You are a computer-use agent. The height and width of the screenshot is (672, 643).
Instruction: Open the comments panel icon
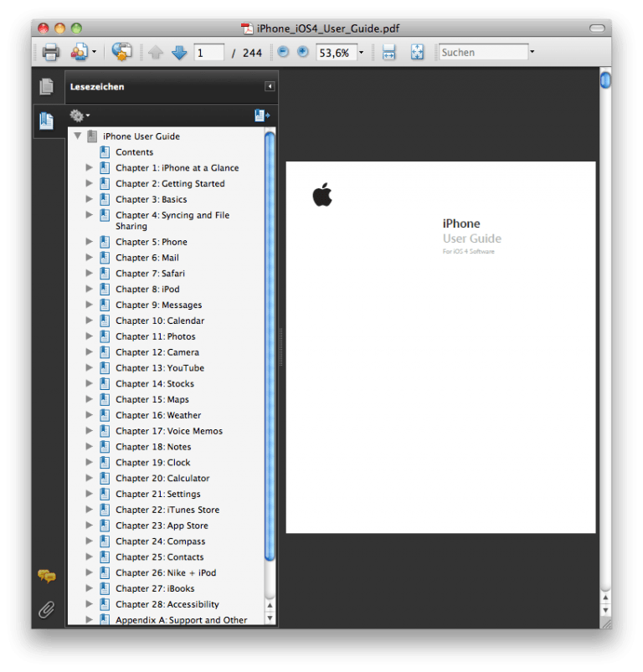pos(46,577)
